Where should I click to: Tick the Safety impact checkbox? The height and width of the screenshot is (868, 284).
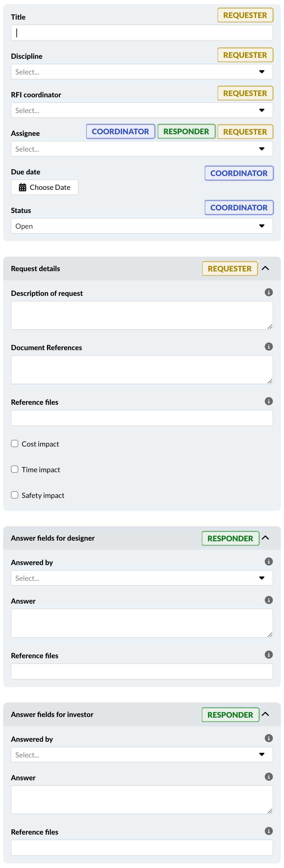[x=14, y=495]
